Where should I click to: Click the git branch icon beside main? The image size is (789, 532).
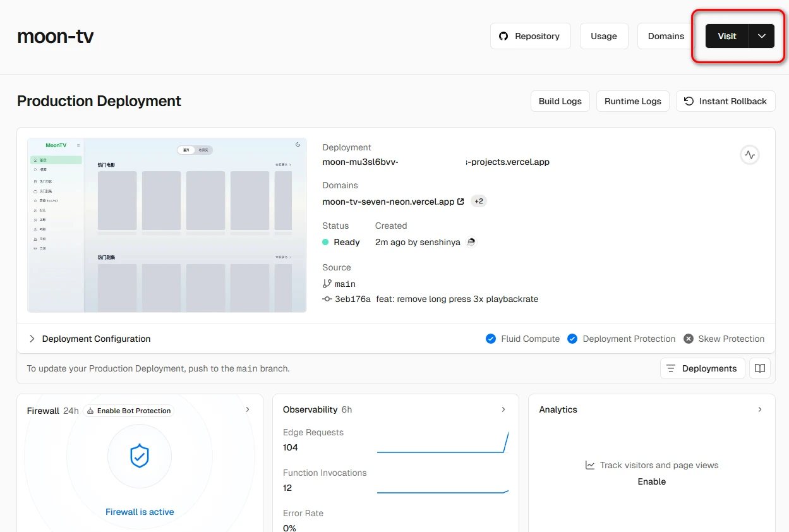pyautogui.click(x=327, y=284)
